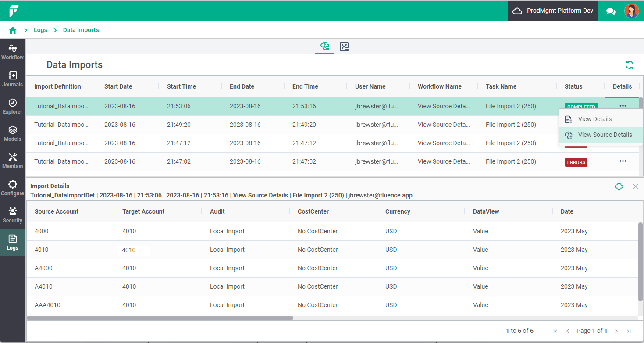Open Configure in the sidebar
Image resolution: width=644 pixels, height=343 pixels.
13,188
